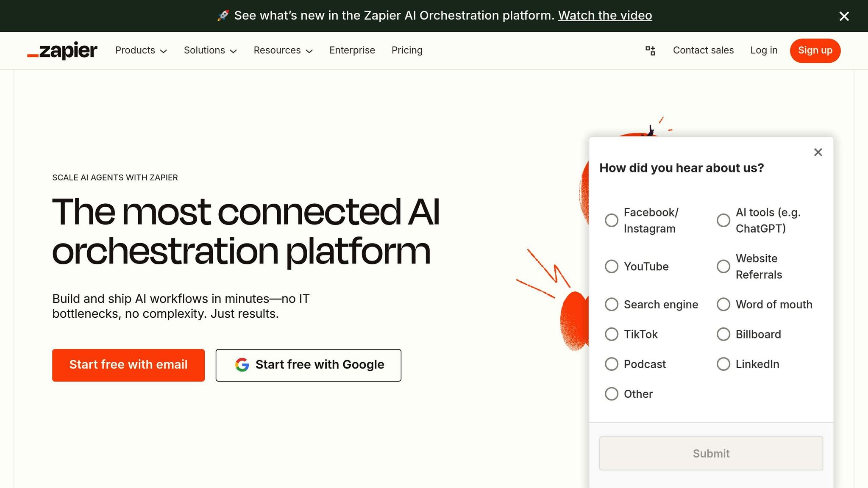Expand the Products dropdown
The width and height of the screenshot is (868, 488).
(141, 50)
